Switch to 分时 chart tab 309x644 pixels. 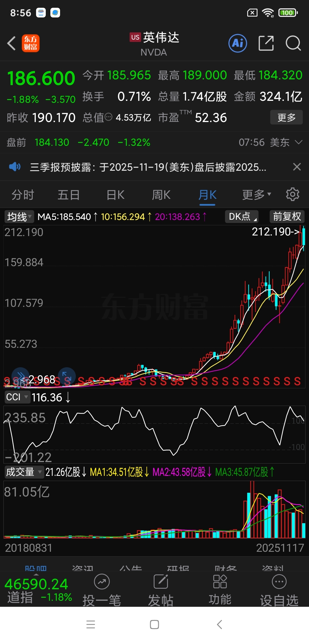[x=23, y=195]
